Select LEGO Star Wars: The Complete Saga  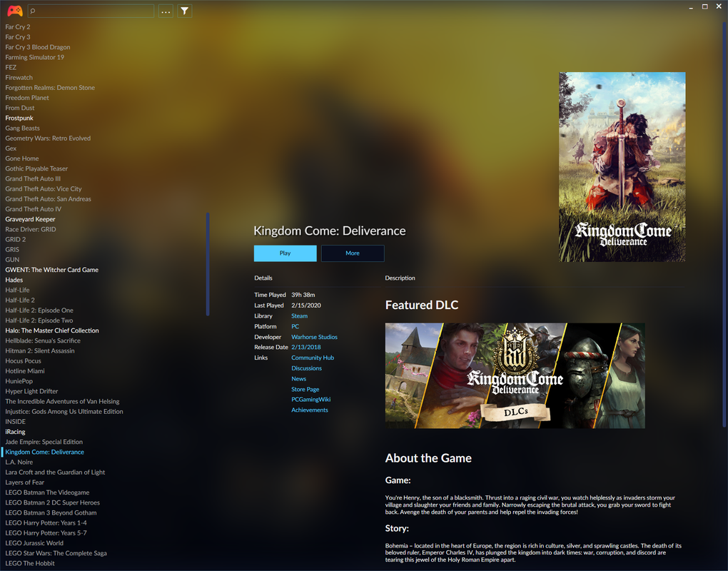click(x=56, y=553)
